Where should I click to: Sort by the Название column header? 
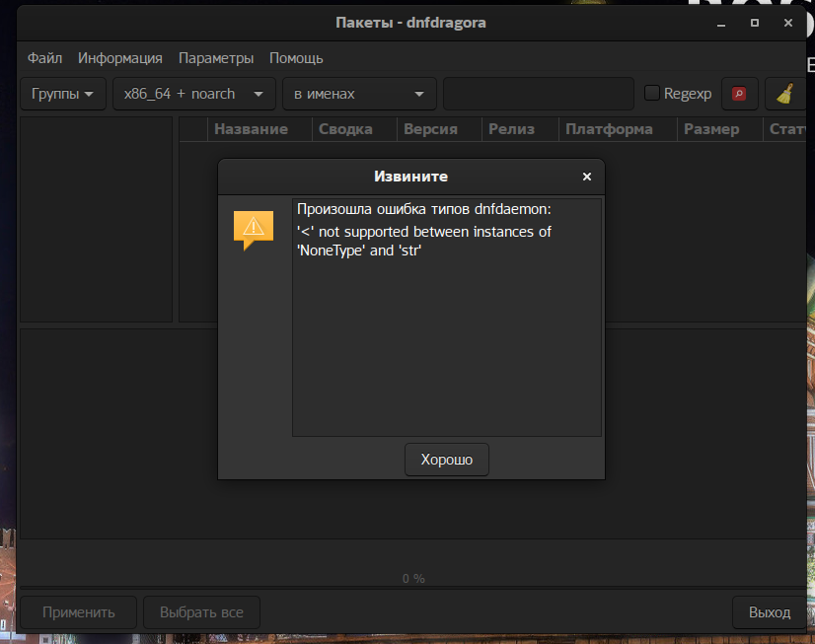pyautogui.click(x=259, y=129)
